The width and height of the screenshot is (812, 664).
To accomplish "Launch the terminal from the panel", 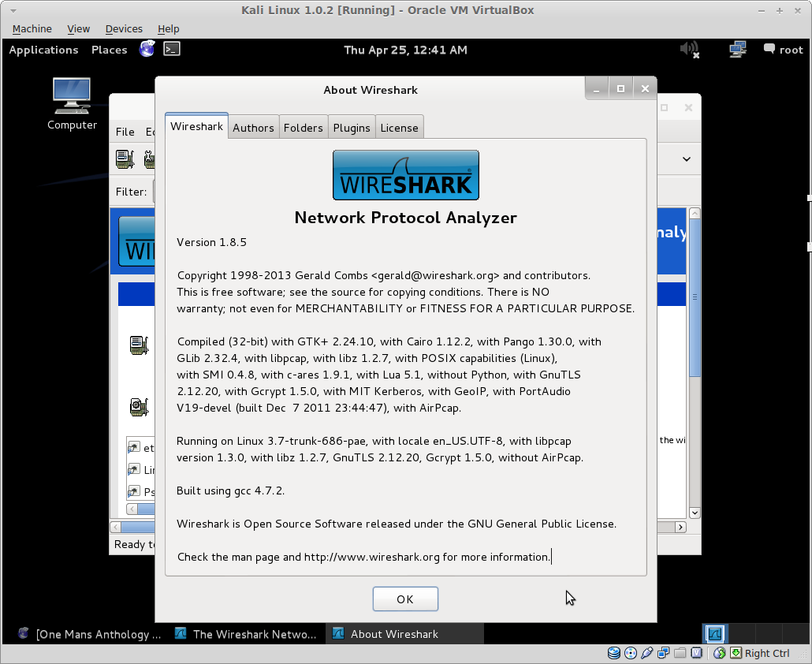I will [172, 49].
